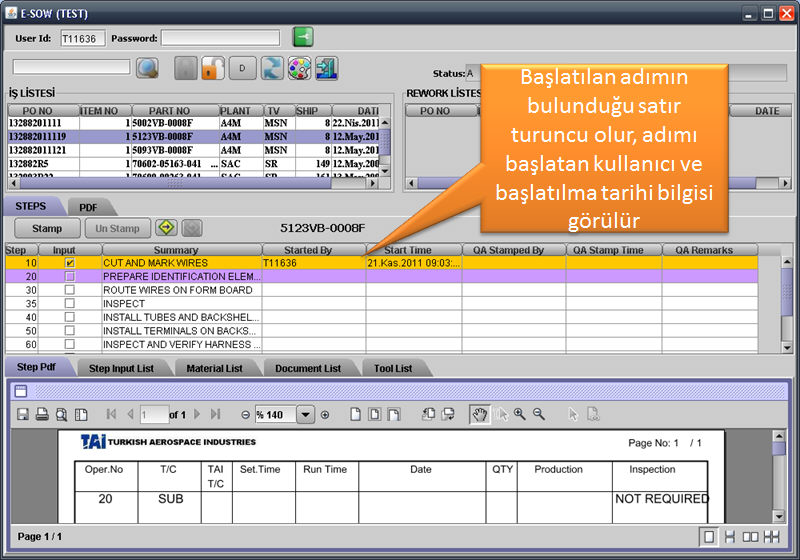
Task: Click the PDF page number field
Action: (154, 415)
